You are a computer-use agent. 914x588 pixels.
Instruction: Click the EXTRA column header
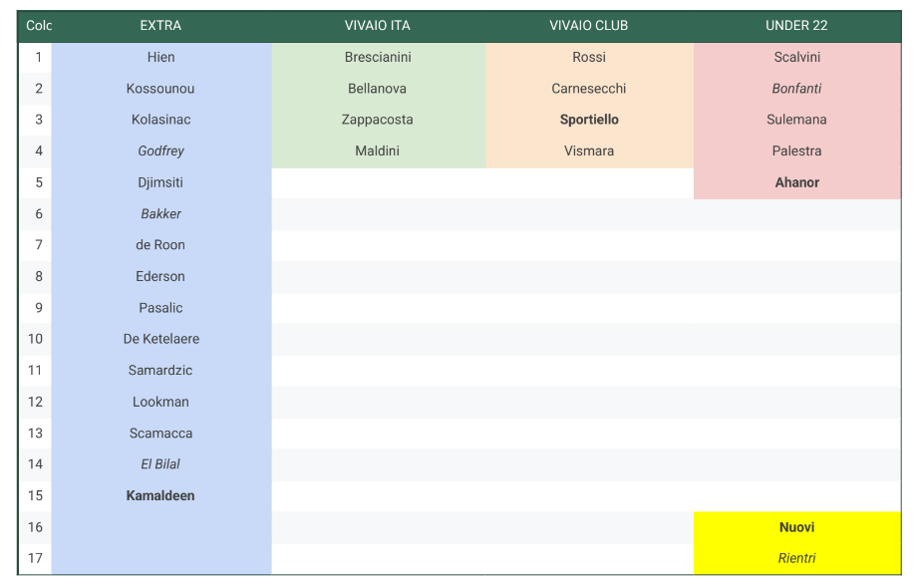(x=160, y=26)
